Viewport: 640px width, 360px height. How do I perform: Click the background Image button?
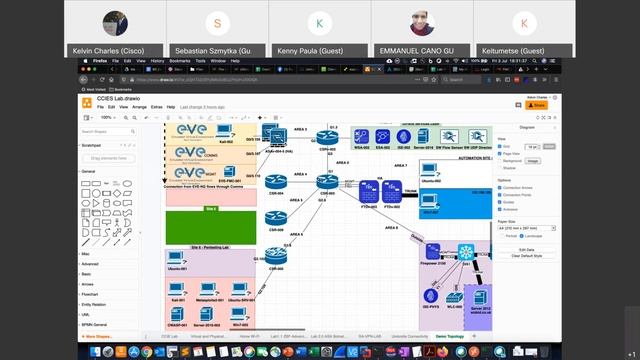(532, 161)
